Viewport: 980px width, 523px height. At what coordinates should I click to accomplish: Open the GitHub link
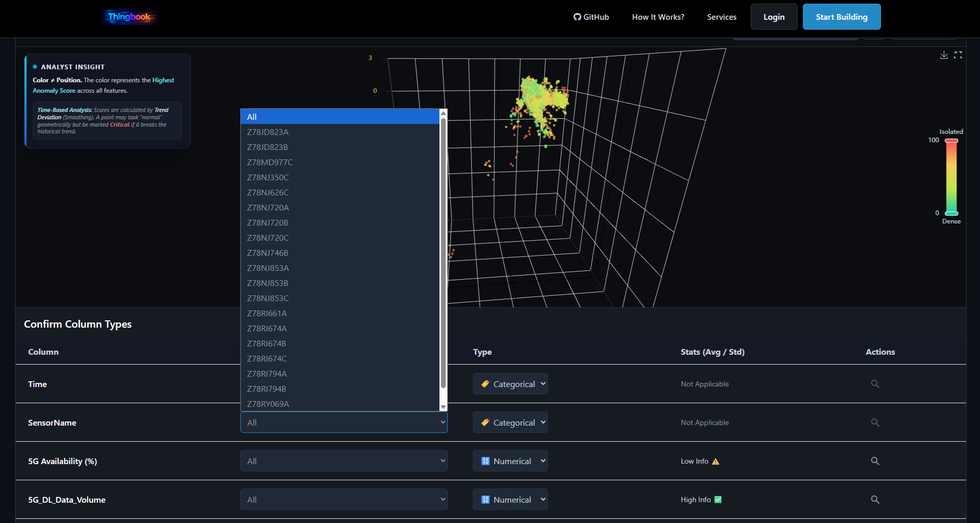pos(591,17)
